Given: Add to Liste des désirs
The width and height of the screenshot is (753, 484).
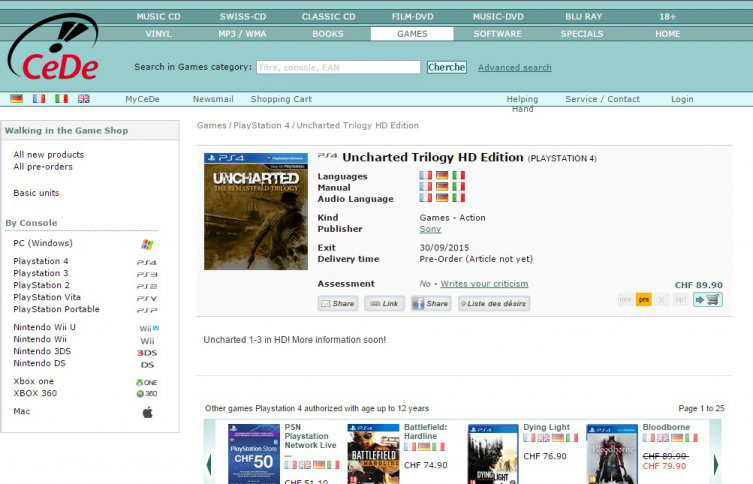Looking at the screenshot, I should tap(494, 303).
